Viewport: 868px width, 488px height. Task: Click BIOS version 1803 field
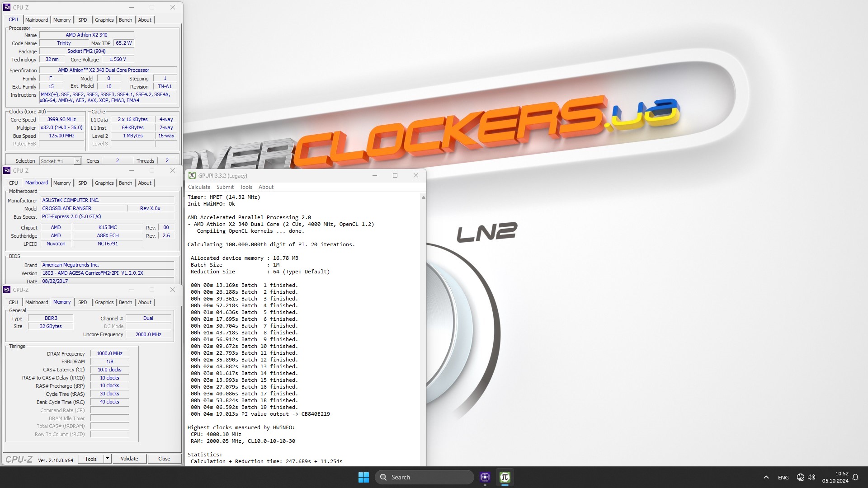(108, 273)
